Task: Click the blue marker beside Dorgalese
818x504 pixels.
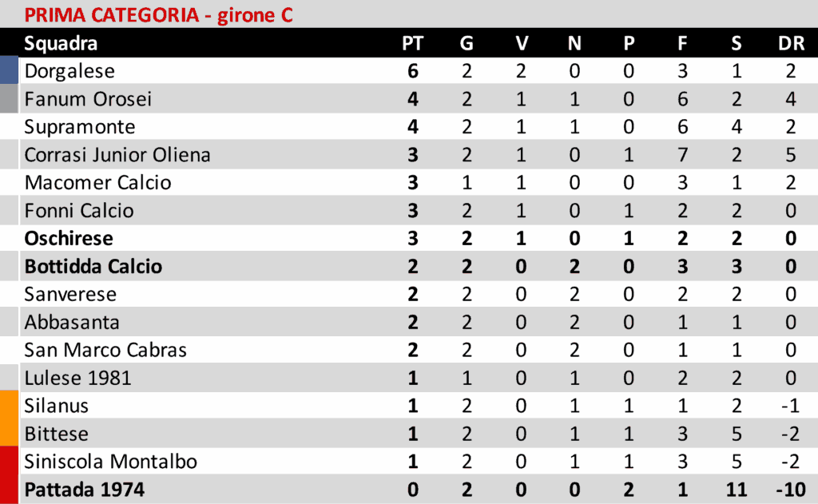Action: pos(9,71)
